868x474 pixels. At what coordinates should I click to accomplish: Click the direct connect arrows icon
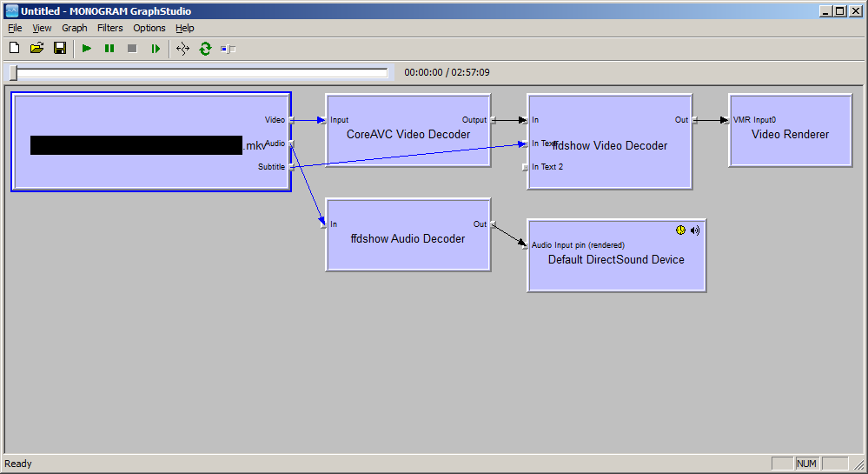coord(182,49)
